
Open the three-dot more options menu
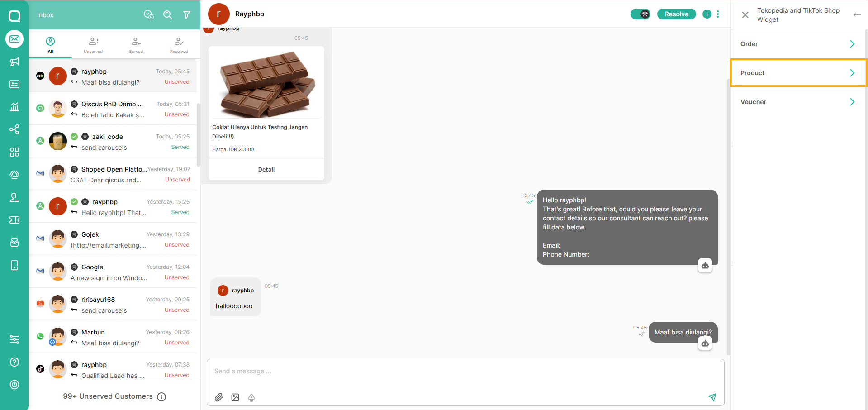[x=718, y=14]
